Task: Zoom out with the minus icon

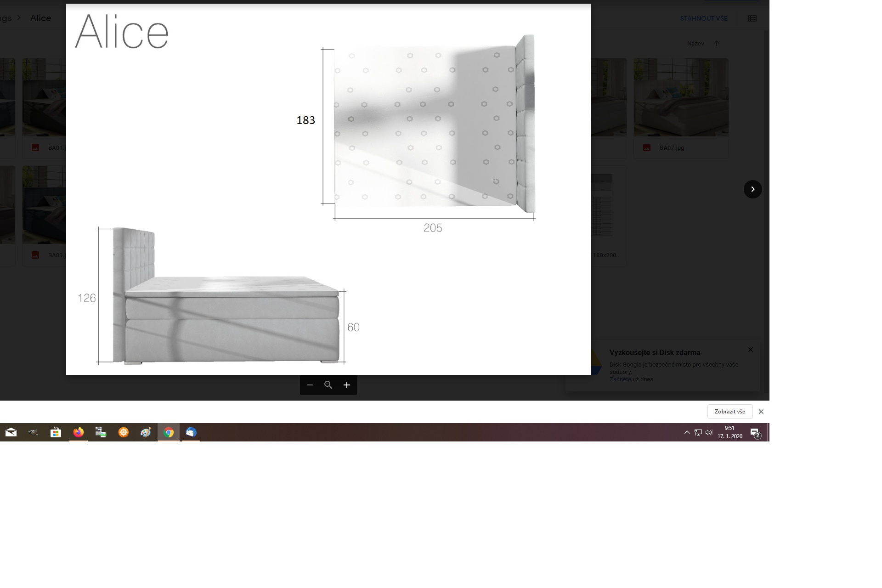Action: coord(310,385)
